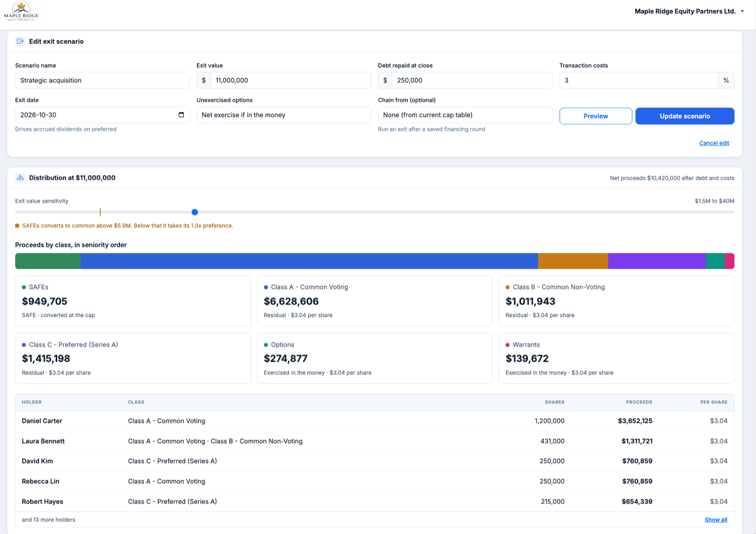Image resolution: width=756 pixels, height=534 pixels.
Task: Click the Daniel Carter holder row
Action: click(x=375, y=421)
